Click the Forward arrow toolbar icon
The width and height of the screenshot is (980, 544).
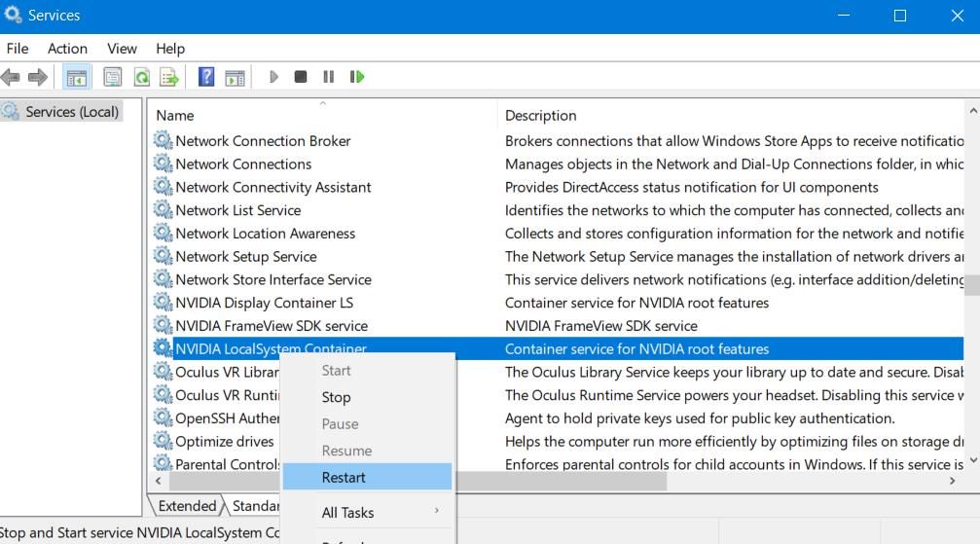38,77
